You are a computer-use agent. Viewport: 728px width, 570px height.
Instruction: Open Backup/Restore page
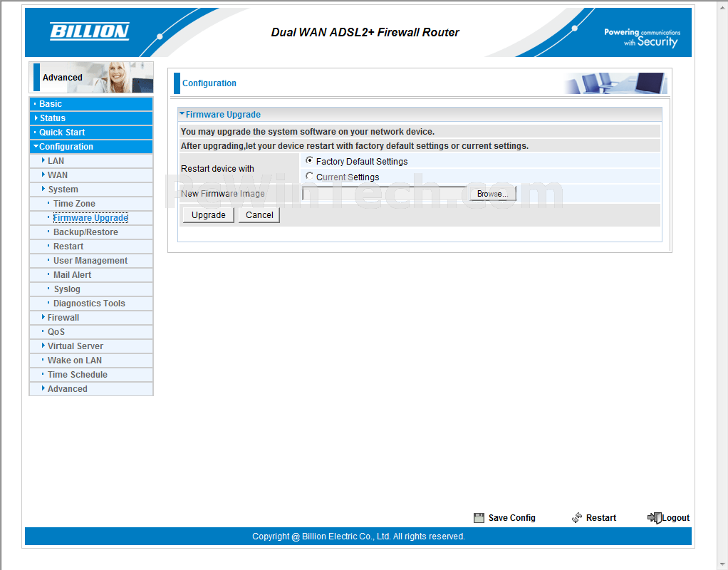[x=85, y=232]
